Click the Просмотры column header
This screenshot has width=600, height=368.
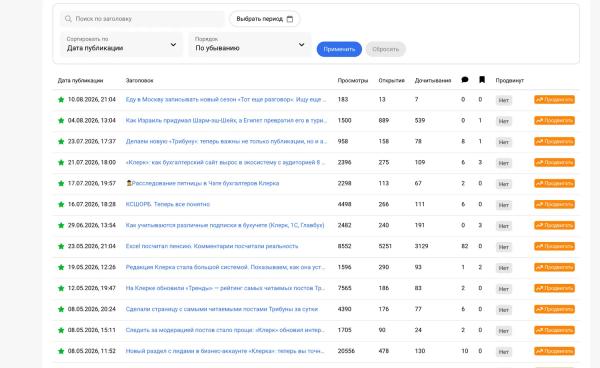pos(352,80)
